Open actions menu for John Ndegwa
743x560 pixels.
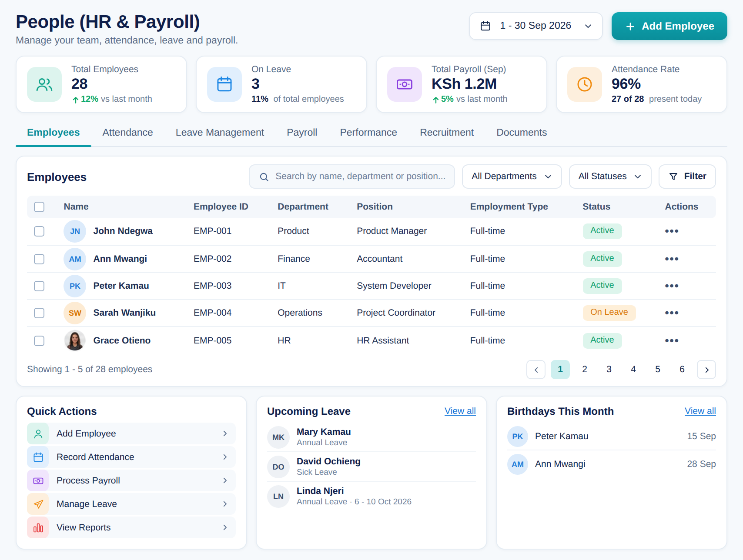tap(672, 231)
